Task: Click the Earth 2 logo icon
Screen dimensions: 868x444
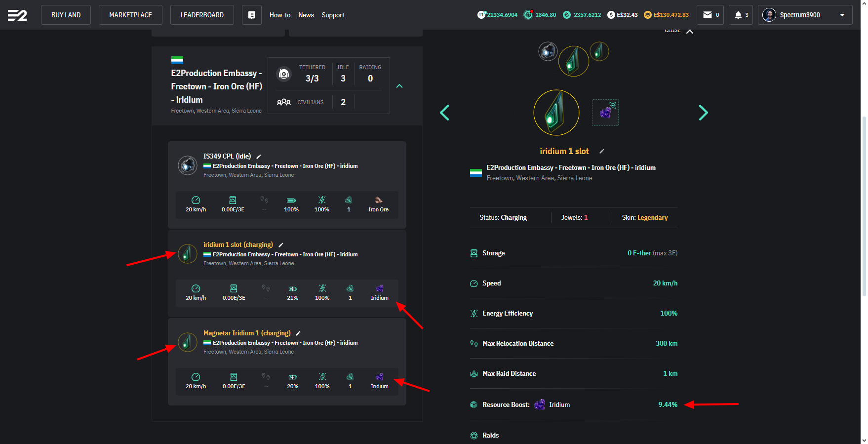Action: point(17,15)
